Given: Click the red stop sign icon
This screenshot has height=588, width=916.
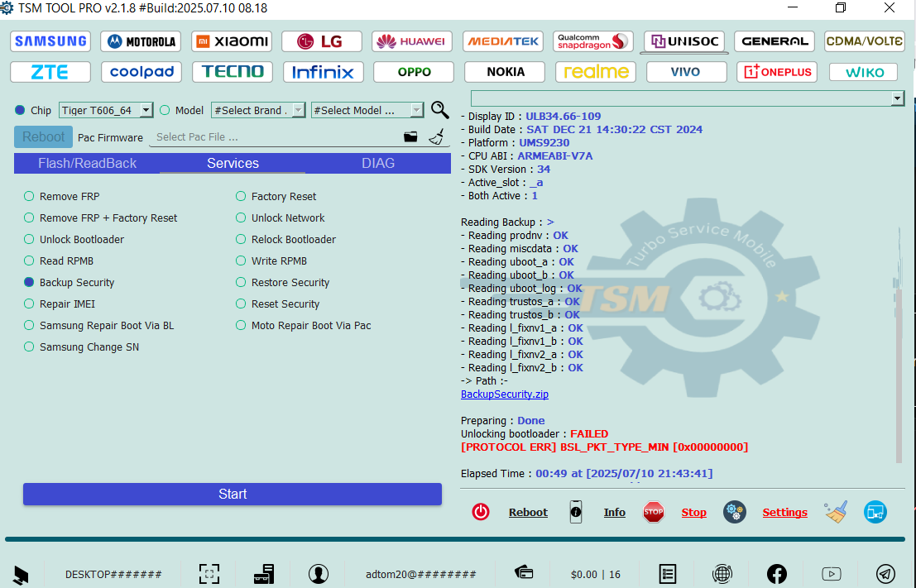Looking at the screenshot, I should click(653, 512).
